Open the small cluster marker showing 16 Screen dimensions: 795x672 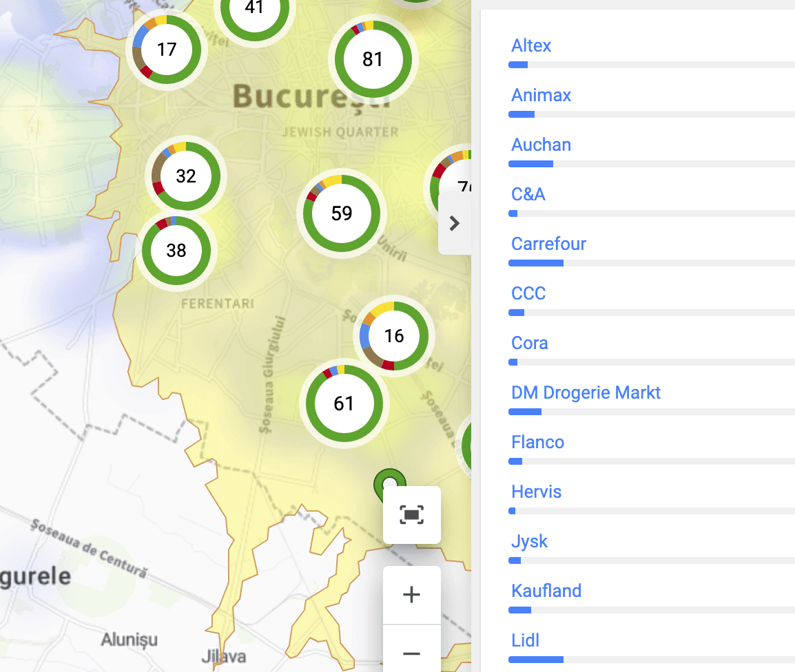(x=393, y=336)
